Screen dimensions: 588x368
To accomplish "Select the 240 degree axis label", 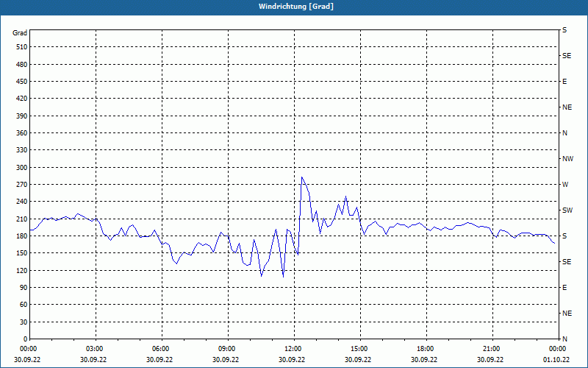I will pyautogui.click(x=22, y=202).
